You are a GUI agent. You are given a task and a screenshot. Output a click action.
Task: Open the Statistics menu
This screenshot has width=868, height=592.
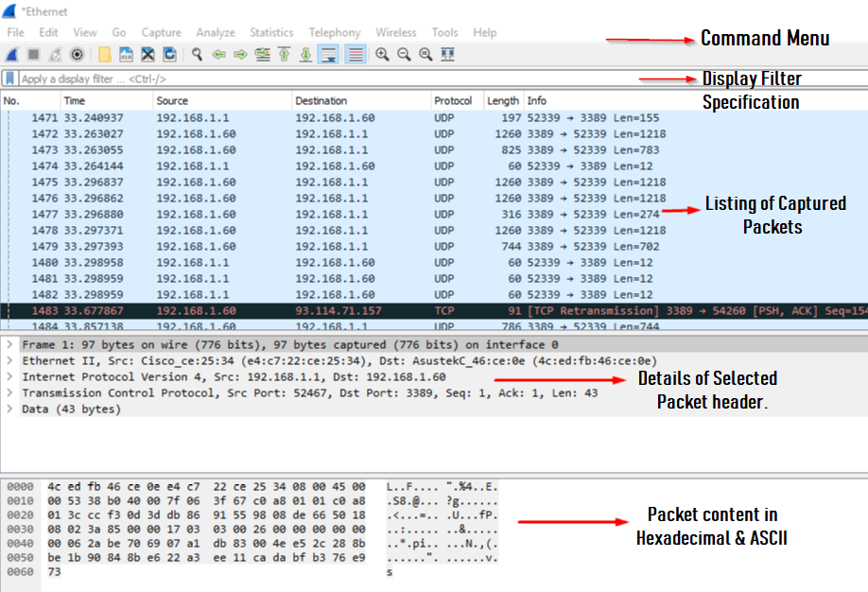271,32
